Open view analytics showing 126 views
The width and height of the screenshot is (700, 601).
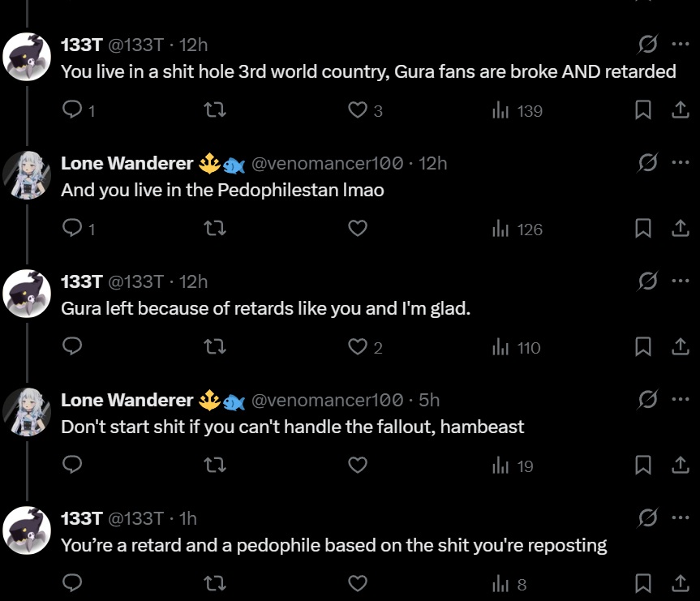517,230
